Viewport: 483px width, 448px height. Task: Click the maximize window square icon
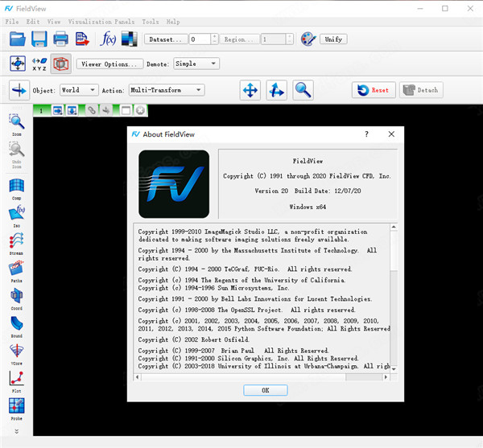click(126, 110)
